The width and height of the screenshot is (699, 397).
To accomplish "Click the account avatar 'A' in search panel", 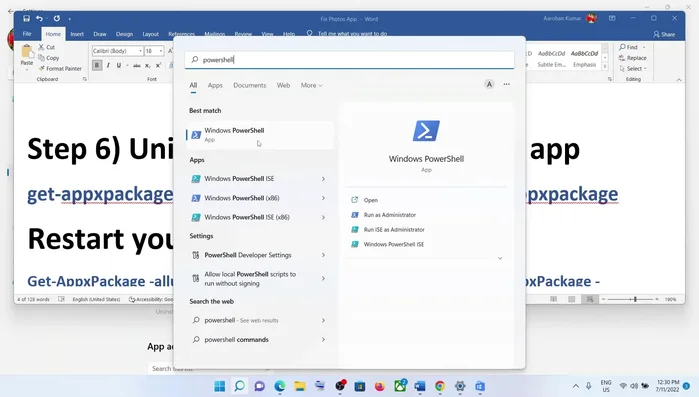I will (x=489, y=84).
